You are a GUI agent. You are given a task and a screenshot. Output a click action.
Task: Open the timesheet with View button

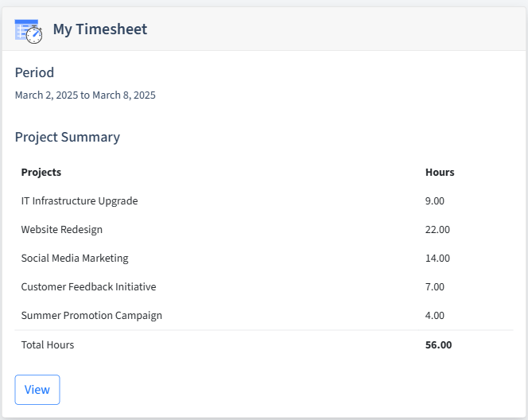point(37,390)
